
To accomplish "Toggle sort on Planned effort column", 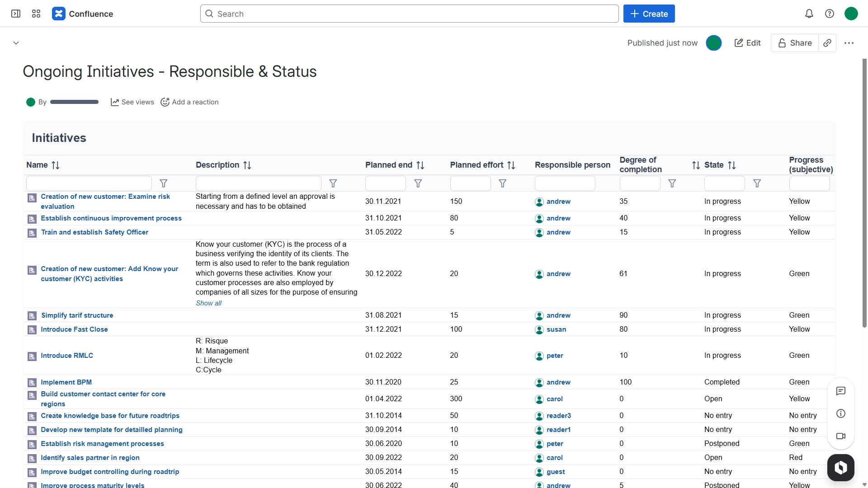I will pyautogui.click(x=511, y=165).
